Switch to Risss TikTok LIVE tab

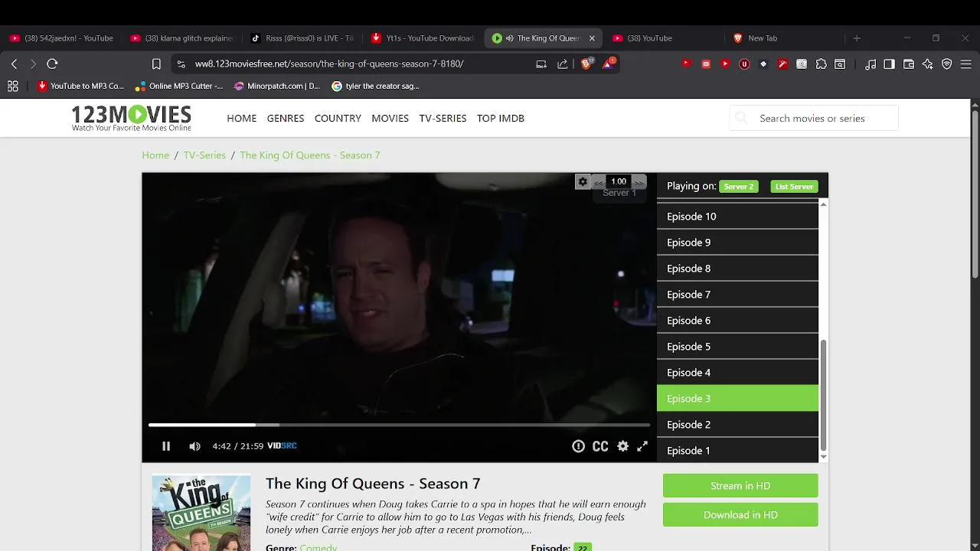click(302, 38)
